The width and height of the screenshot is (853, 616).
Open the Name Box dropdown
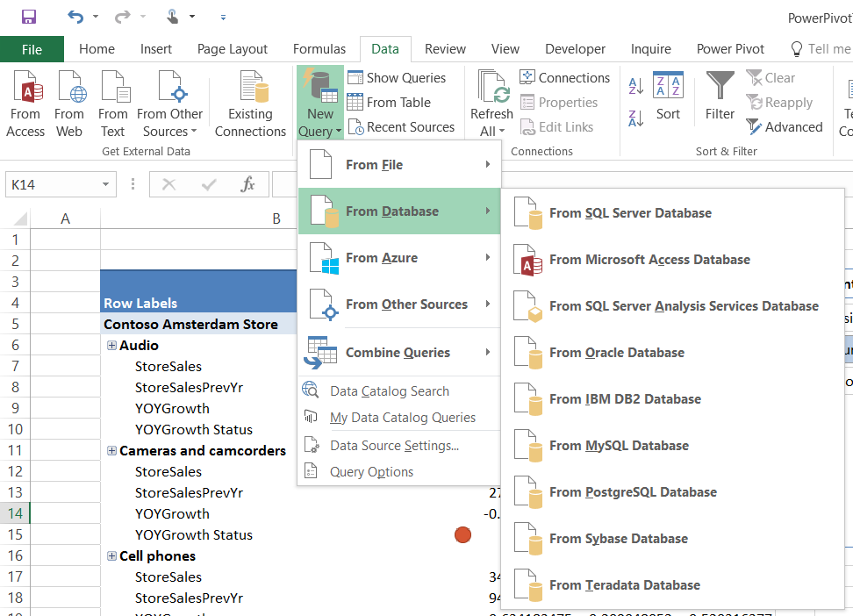coord(104,184)
